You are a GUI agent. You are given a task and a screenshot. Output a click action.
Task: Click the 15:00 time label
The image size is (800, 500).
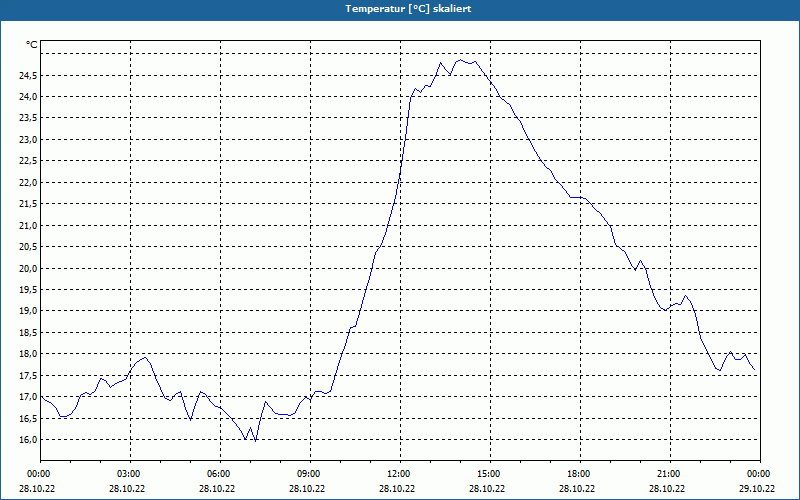coord(490,474)
